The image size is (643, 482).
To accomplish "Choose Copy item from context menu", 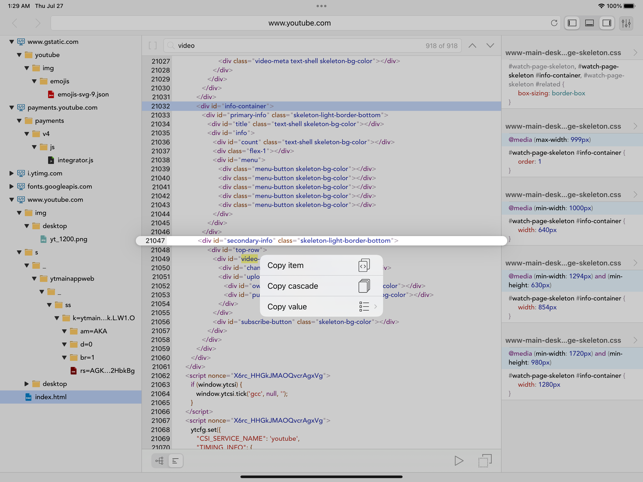I will click(x=322, y=265).
